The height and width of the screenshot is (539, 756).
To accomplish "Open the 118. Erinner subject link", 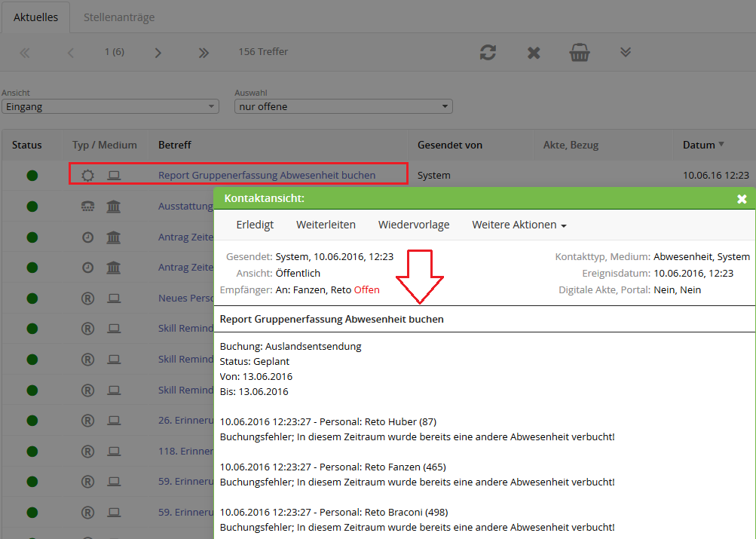I will click(185, 452).
